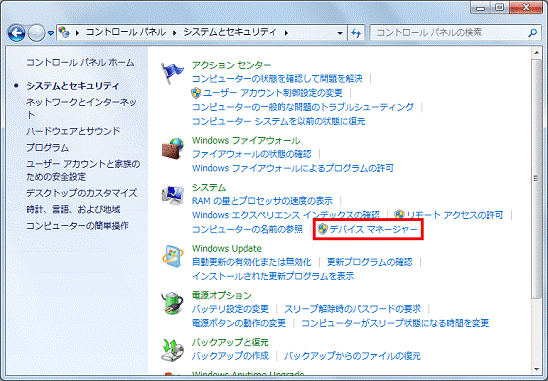Open アクション センター heading link

pyautogui.click(x=231, y=65)
